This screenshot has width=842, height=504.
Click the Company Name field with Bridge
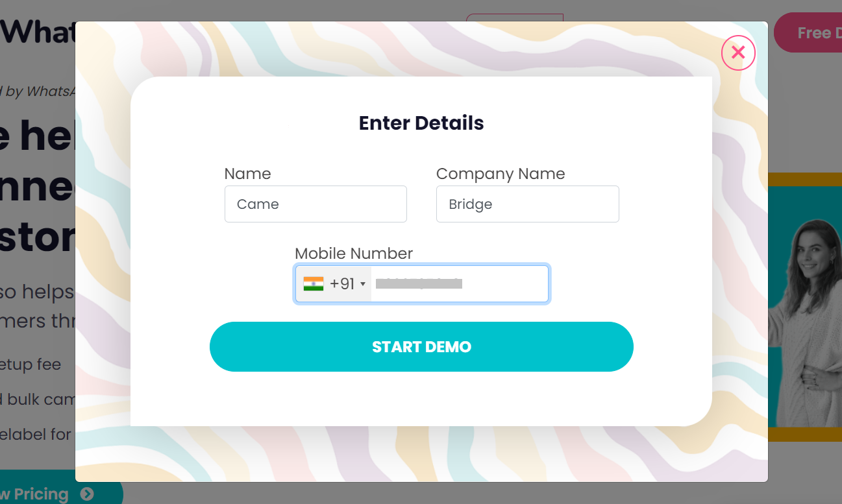[527, 204]
